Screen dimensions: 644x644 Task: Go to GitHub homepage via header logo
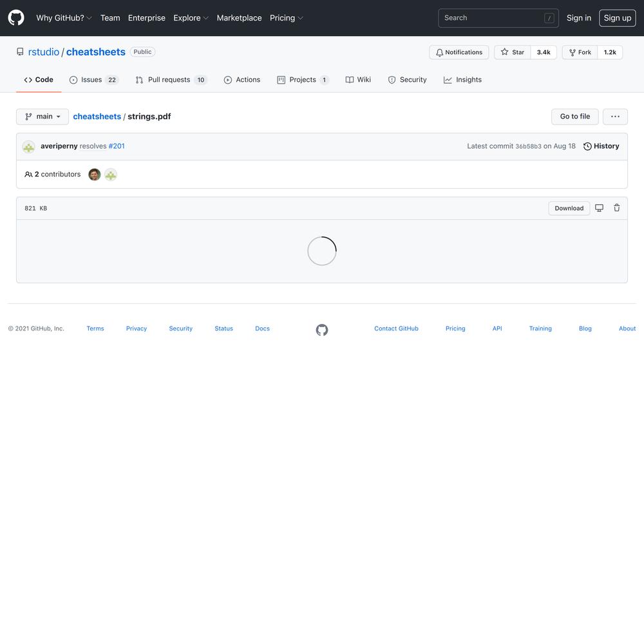16,18
